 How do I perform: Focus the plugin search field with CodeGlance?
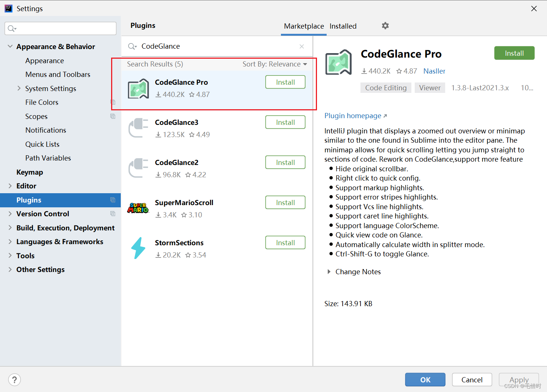click(217, 46)
